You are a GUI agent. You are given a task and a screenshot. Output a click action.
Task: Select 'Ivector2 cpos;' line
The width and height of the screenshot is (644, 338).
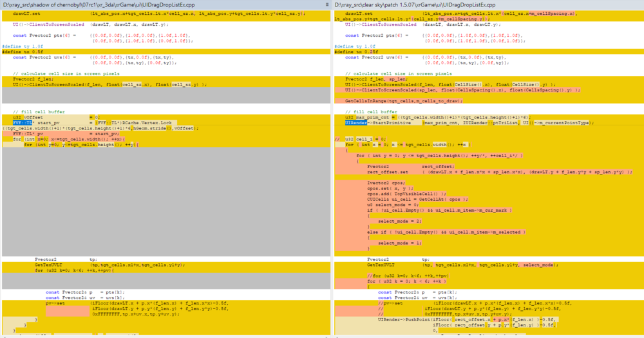pyautogui.click(x=489, y=183)
